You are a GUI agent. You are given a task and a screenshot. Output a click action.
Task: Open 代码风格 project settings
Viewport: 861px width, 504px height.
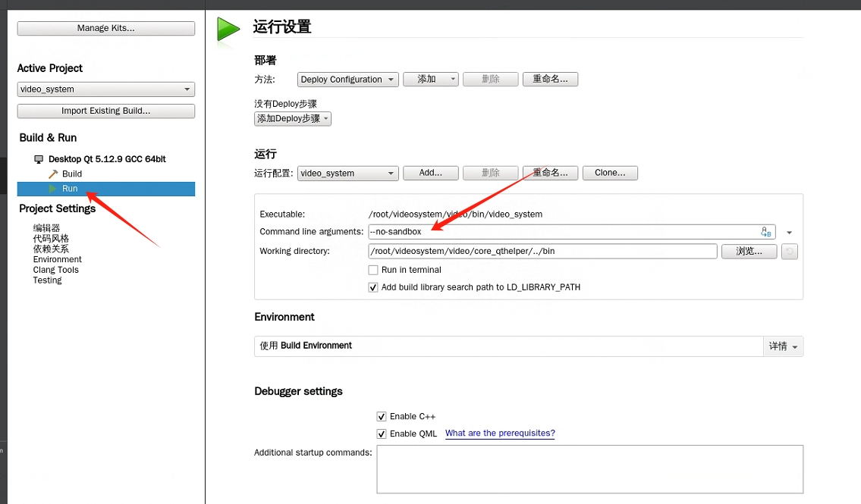tap(51, 238)
